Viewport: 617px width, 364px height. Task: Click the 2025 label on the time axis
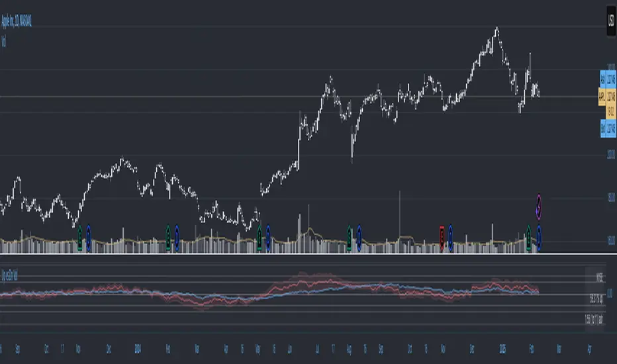pos(502,349)
